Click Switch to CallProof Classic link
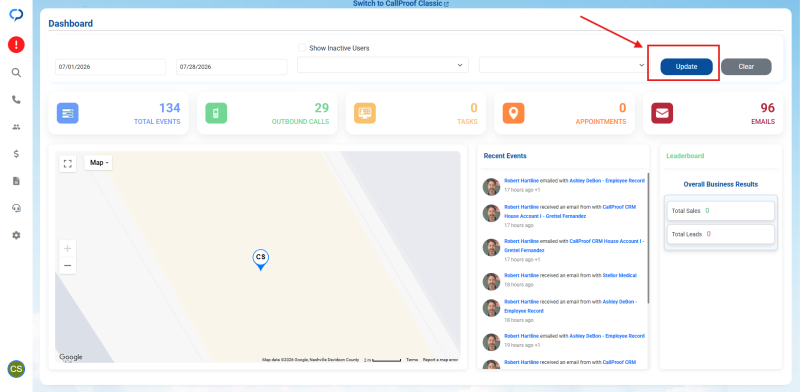800x392 pixels. [x=401, y=4]
